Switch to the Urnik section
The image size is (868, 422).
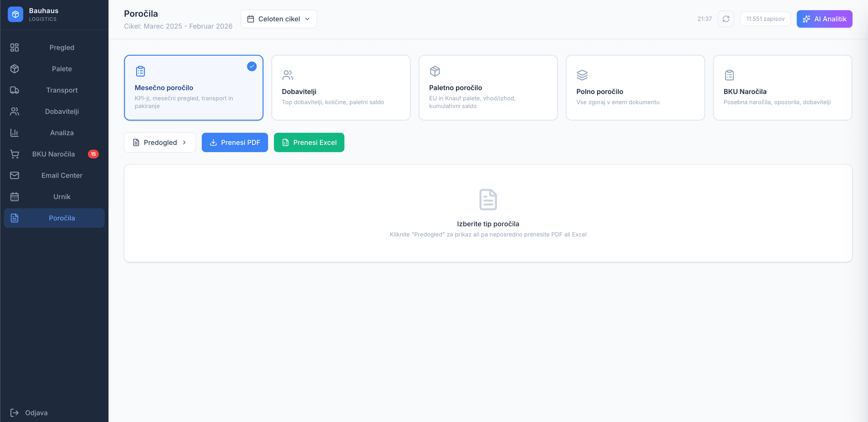click(54, 196)
